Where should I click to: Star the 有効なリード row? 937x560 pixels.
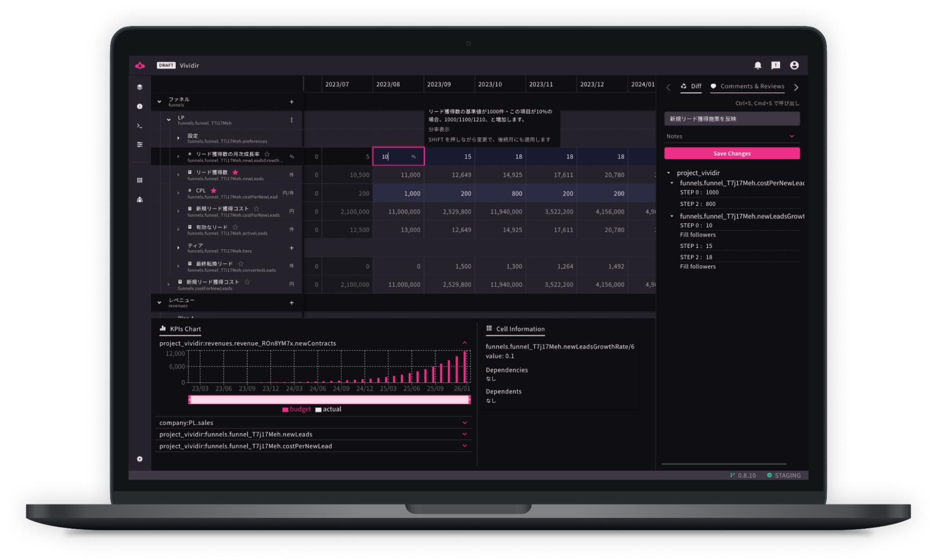235,227
